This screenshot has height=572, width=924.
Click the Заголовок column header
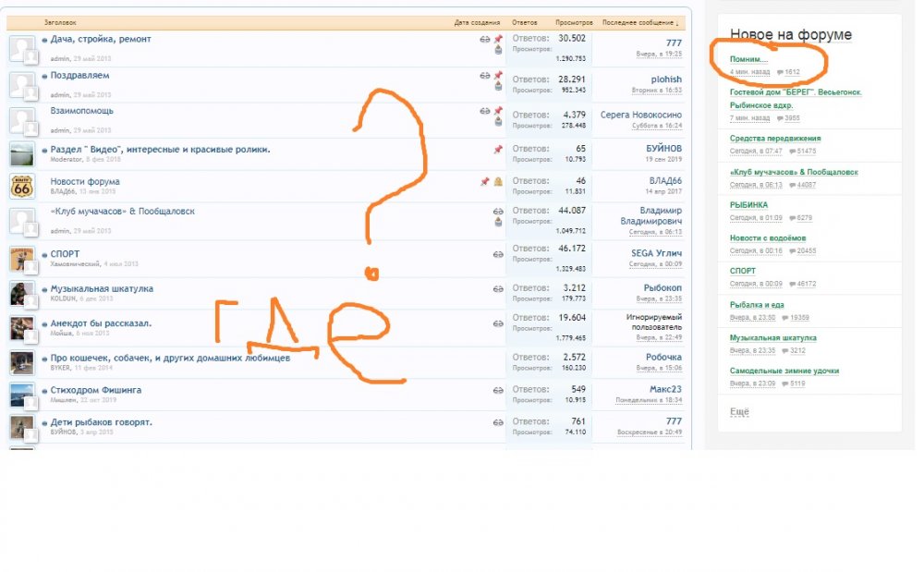click(x=60, y=22)
